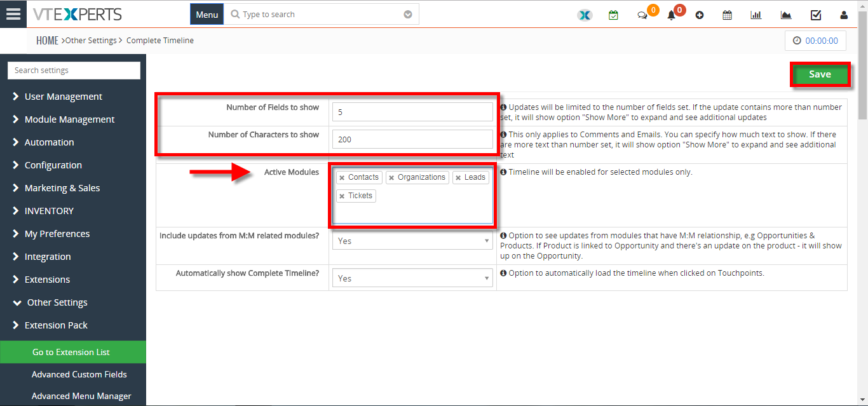Click the info icon beside Automatically show Timeline description
868x406 pixels.
click(503, 273)
